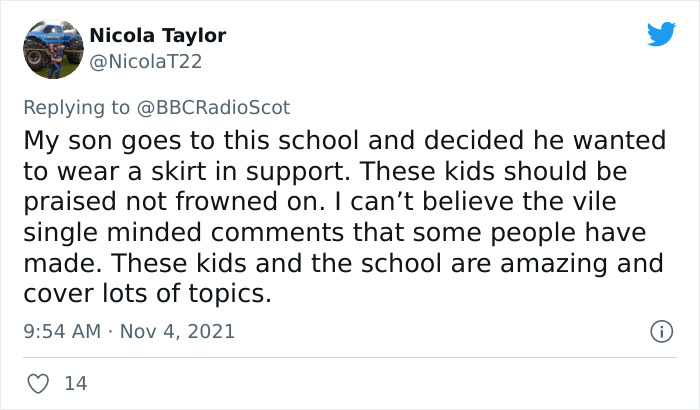This screenshot has width=700, height=410.
Task: Click the display name Nicola Taylor
Action: click(158, 36)
